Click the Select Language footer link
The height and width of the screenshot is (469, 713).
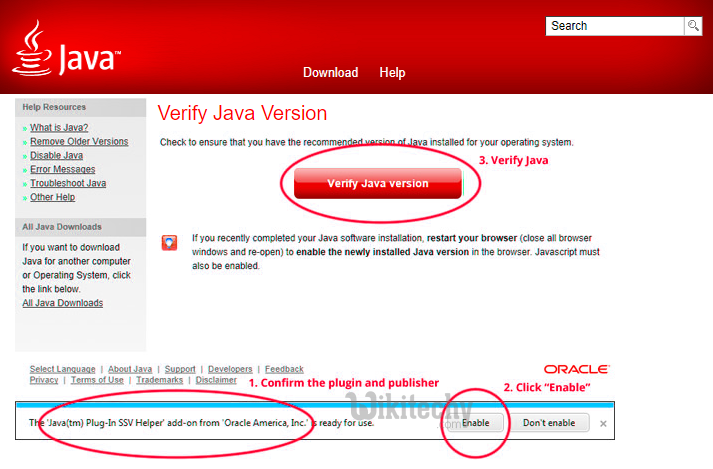click(63, 369)
